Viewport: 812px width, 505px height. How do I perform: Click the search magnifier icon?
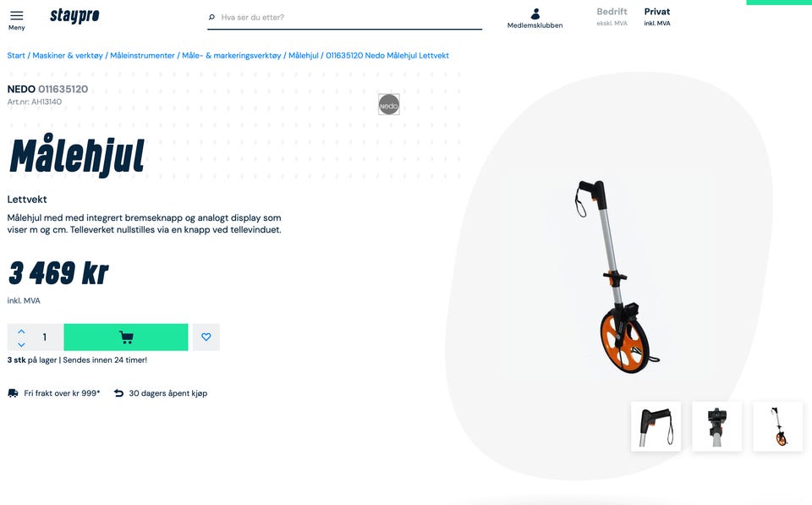tap(211, 17)
